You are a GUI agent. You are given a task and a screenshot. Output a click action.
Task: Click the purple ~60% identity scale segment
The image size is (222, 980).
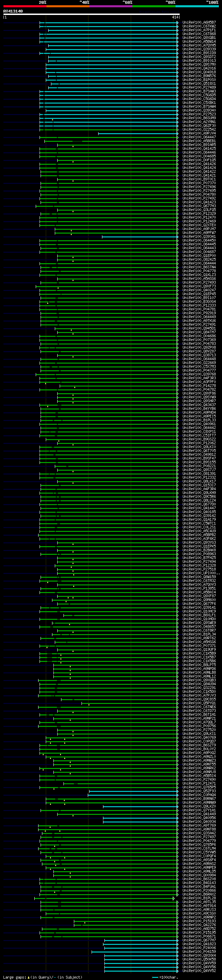111,6
